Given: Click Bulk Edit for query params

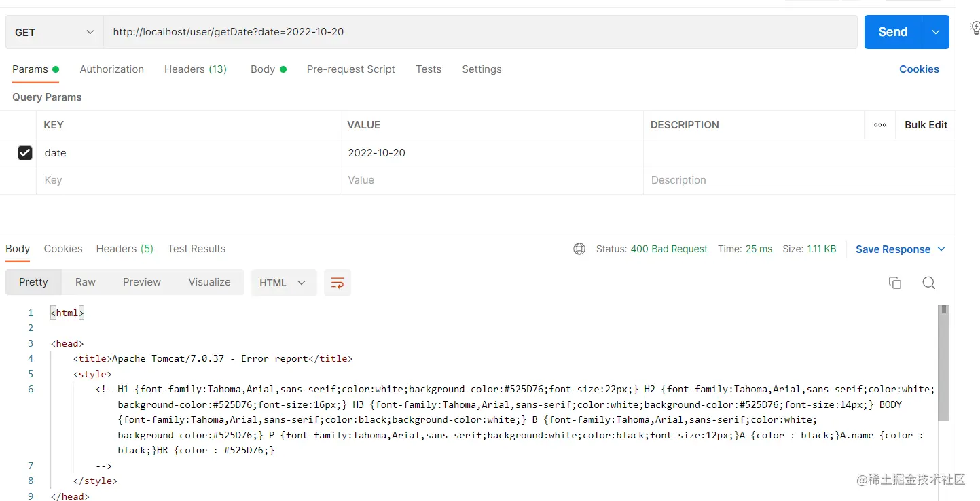Looking at the screenshot, I should click(926, 125).
